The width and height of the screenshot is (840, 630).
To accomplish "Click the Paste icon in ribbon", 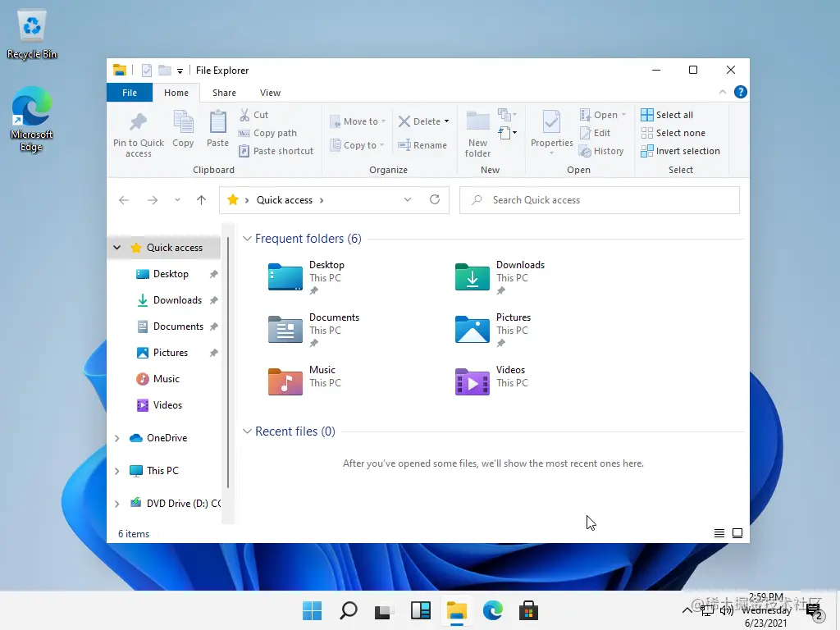I will coord(217,121).
